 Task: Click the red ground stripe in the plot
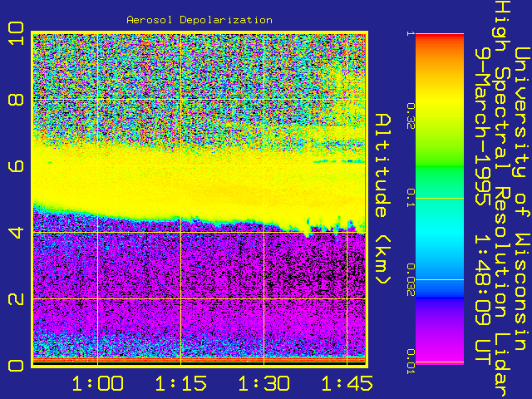point(199,359)
